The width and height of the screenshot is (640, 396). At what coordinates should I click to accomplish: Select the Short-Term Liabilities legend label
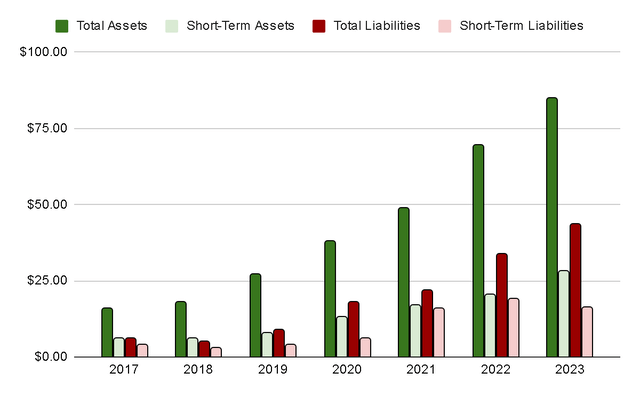pos(521,26)
